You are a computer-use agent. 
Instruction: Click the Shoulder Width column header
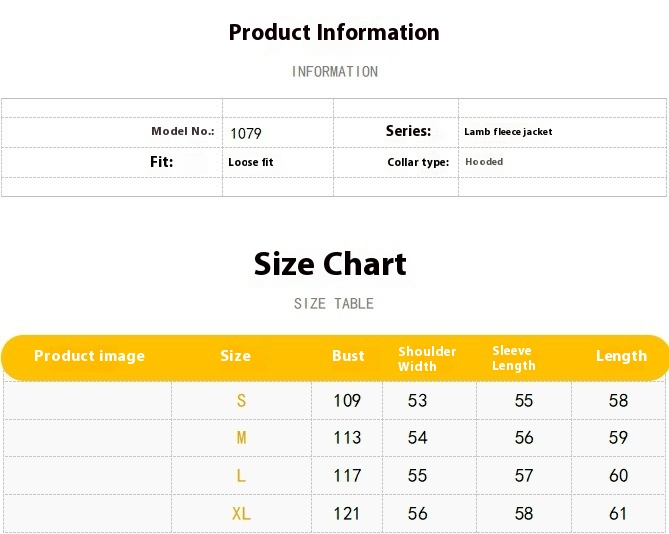(427, 359)
